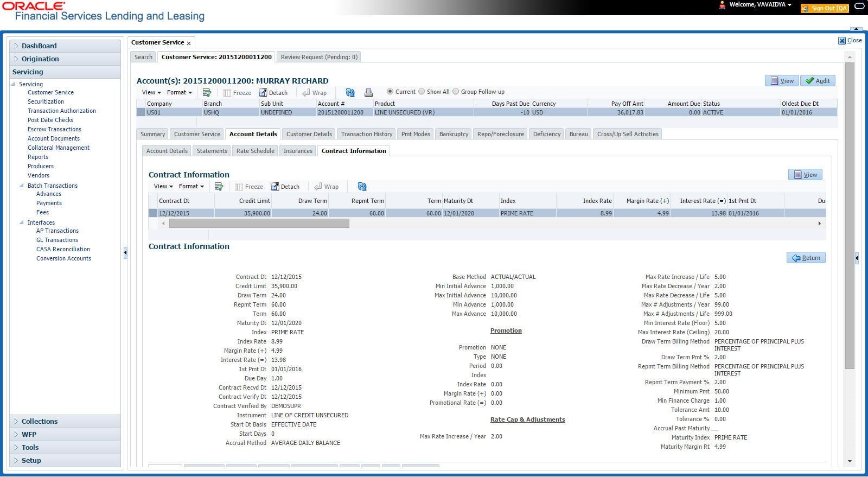Open the Review Request (Pending: 0) tab
Screen dimensions: 868x477
point(319,57)
